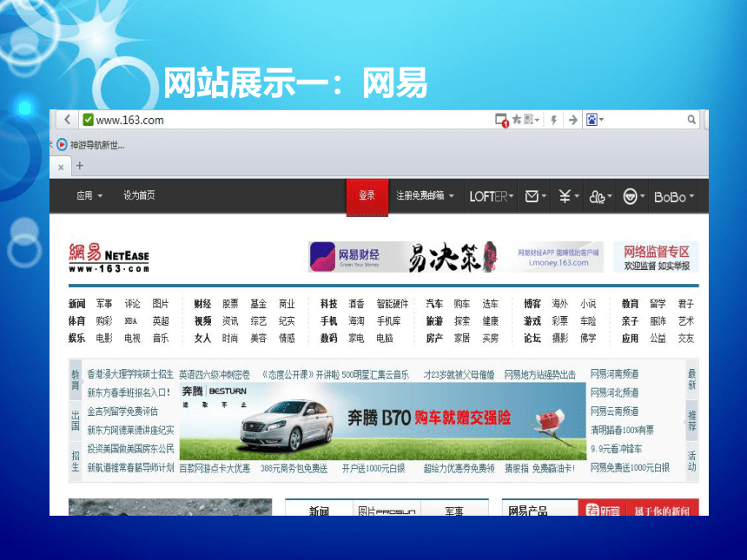
Task: Open the tab notification icon with red badge
Action: (x=502, y=120)
